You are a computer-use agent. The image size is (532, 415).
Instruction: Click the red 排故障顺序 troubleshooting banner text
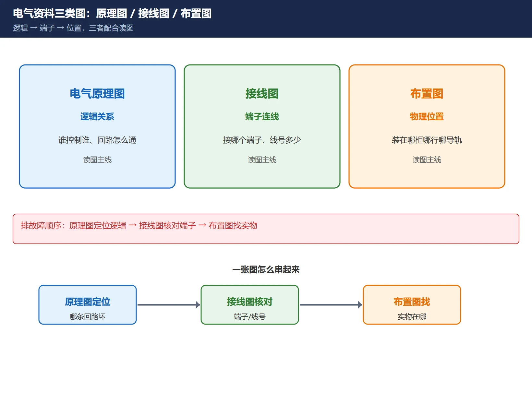[139, 226]
